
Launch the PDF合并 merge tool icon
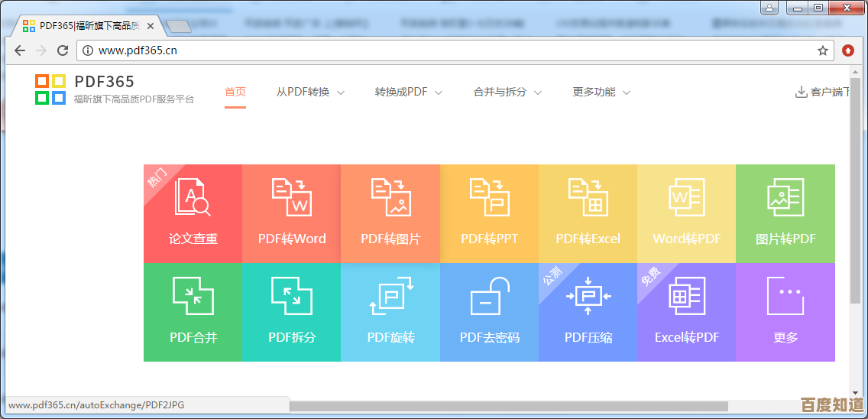tap(193, 296)
